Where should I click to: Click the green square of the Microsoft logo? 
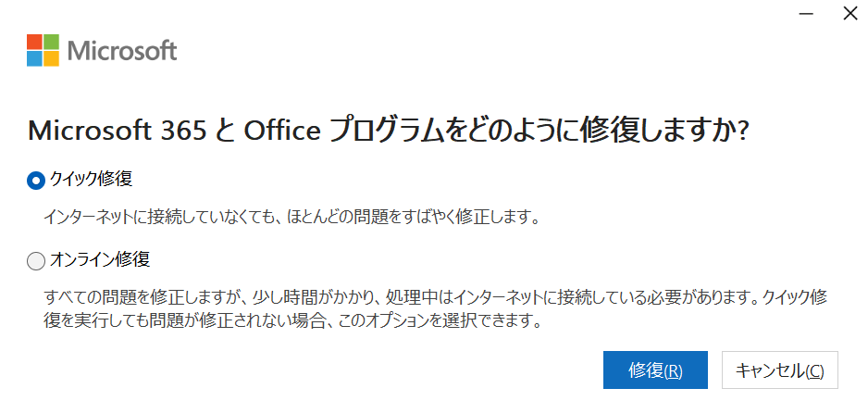[x=51, y=42]
